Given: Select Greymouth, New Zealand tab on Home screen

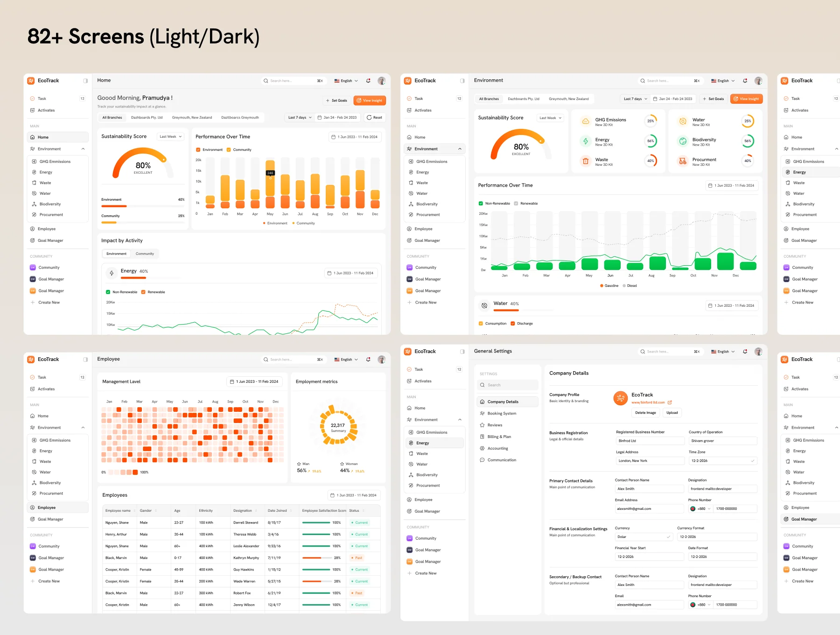Looking at the screenshot, I should (192, 118).
